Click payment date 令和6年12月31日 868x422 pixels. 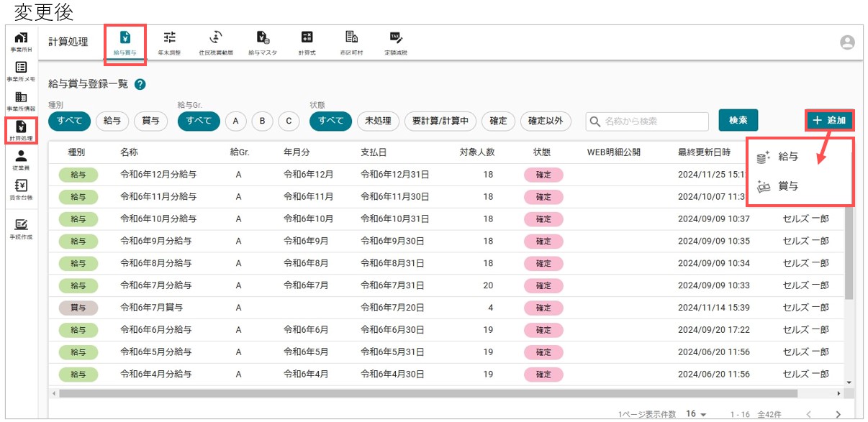coord(395,175)
